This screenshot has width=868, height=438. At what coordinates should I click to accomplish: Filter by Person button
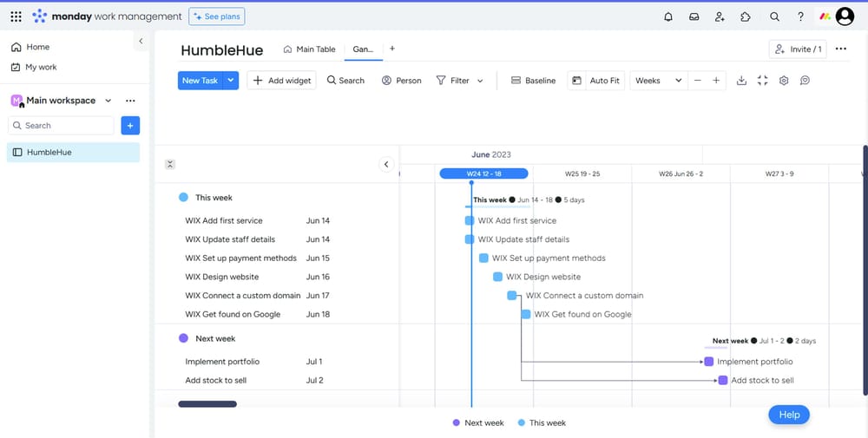point(401,81)
